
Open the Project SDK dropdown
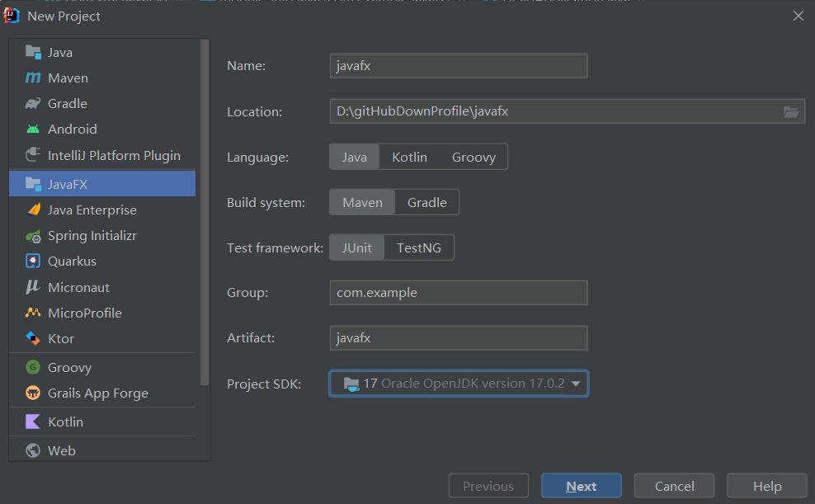pos(459,383)
